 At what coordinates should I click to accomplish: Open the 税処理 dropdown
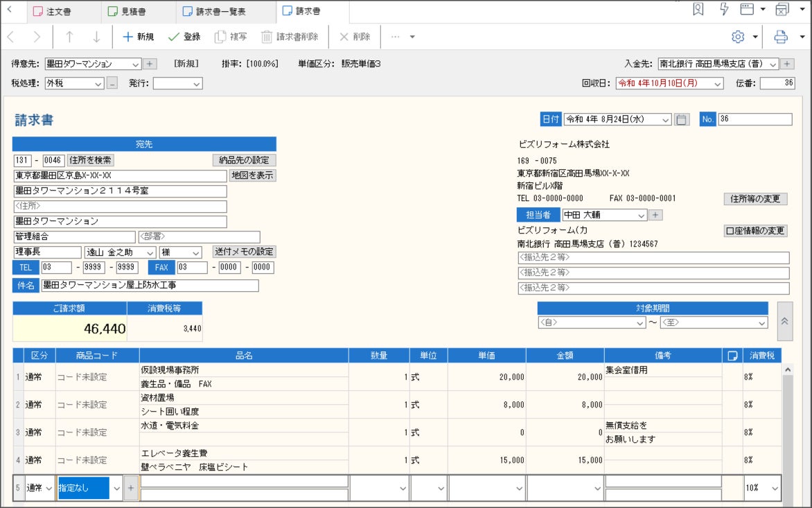[x=98, y=83]
